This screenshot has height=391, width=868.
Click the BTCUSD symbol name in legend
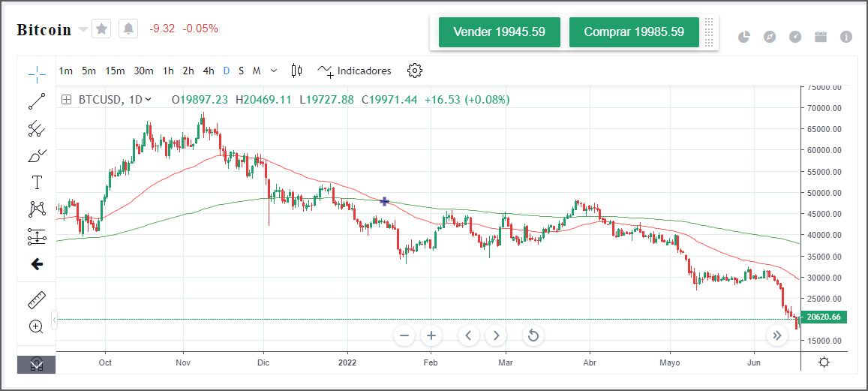pos(101,100)
